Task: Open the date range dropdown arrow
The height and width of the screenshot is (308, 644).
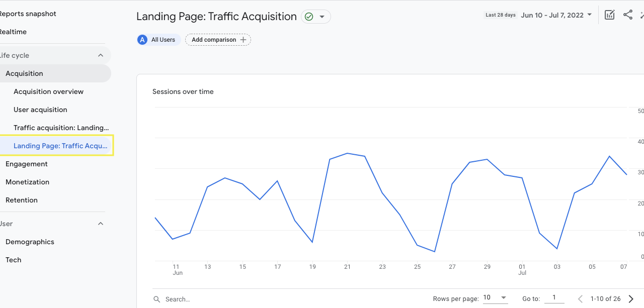Action: pyautogui.click(x=590, y=15)
